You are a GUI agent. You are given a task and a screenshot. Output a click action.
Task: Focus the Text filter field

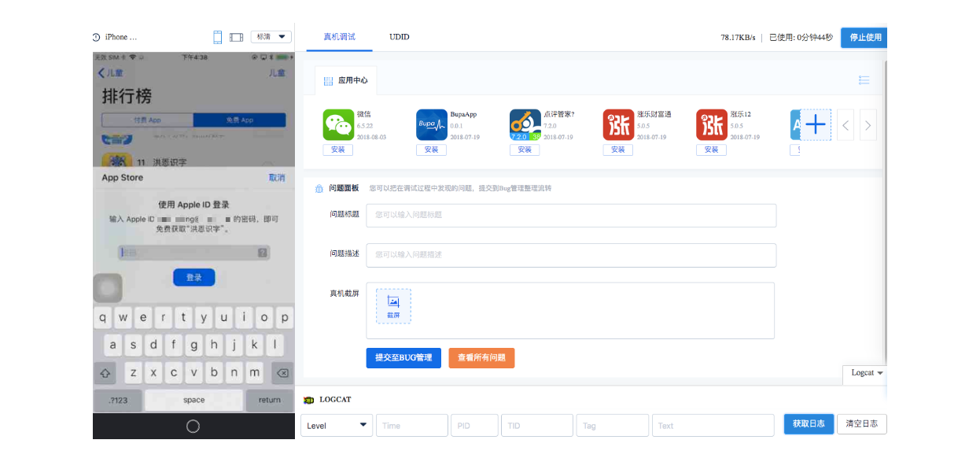(x=713, y=425)
